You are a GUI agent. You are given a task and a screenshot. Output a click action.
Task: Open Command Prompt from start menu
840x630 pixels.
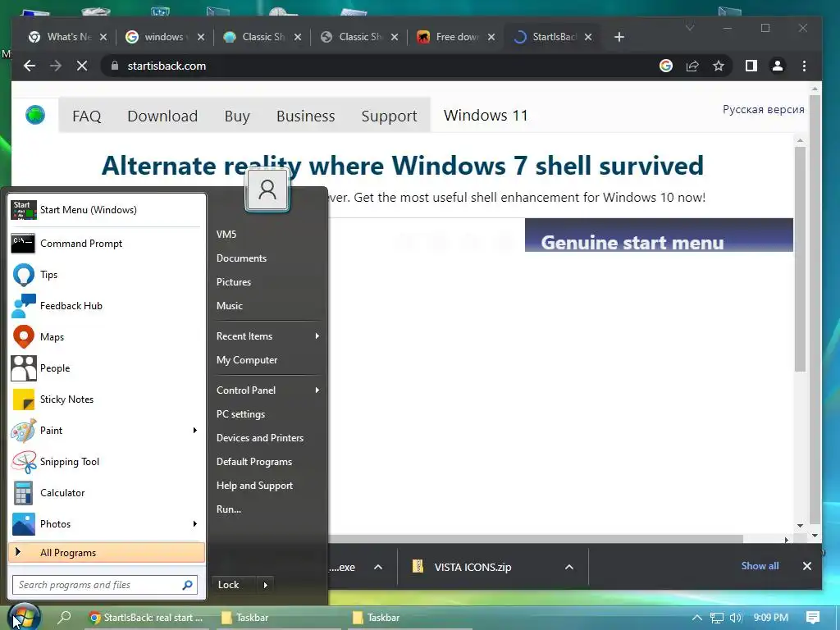tap(106, 243)
